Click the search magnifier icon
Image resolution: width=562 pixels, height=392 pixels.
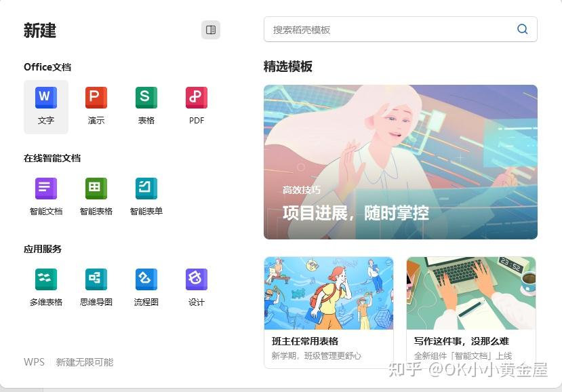click(x=522, y=29)
